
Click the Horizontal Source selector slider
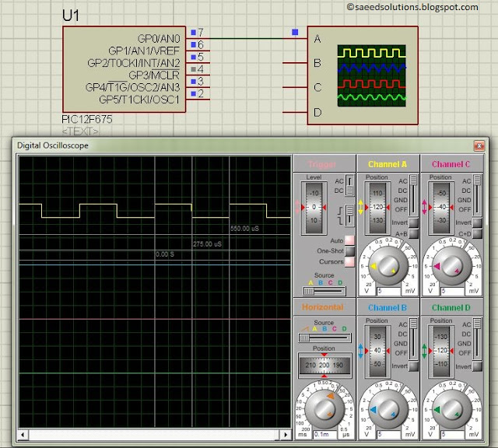click(324, 338)
